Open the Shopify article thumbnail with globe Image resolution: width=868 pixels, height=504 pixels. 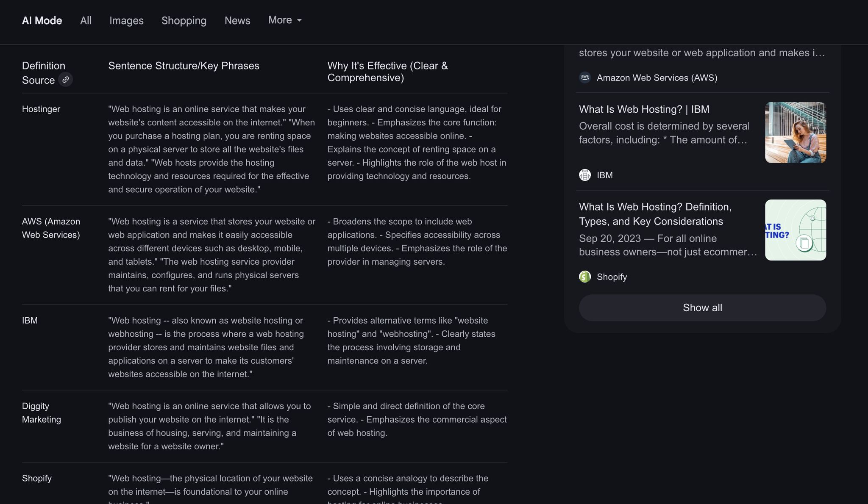coord(796,230)
